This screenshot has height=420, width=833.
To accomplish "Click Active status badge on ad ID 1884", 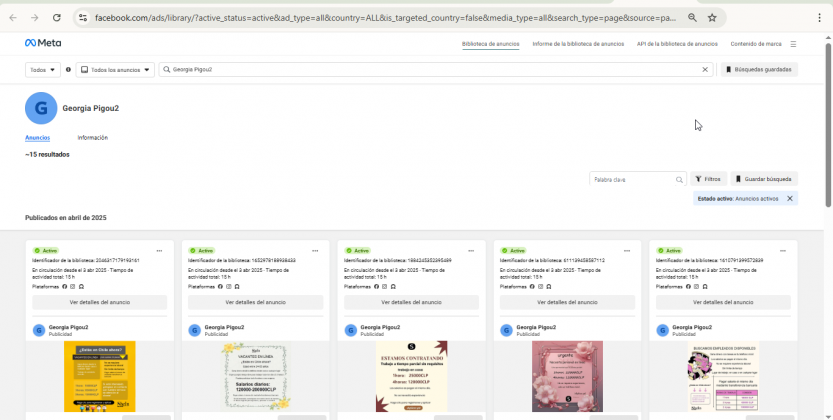I will [x=358, y=251].
